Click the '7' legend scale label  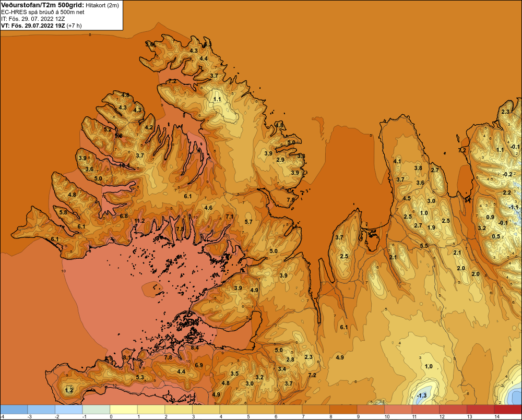pos(303,417)
